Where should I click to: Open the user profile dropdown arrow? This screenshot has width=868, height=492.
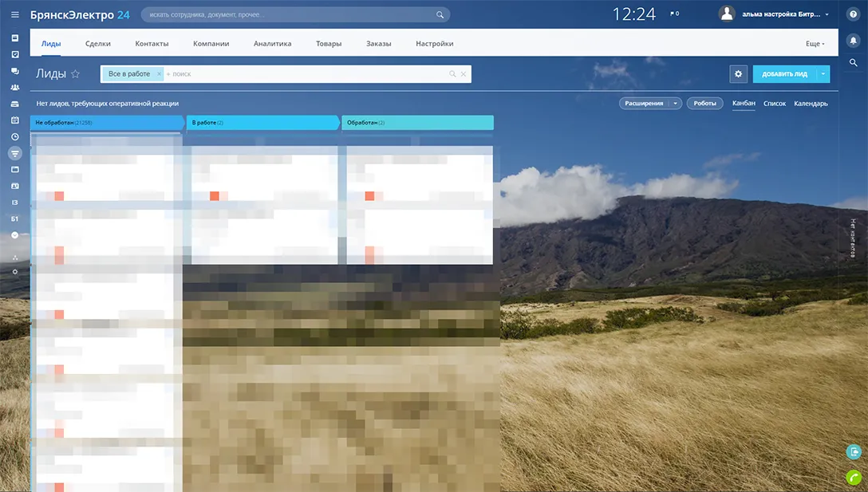(x=827, y=15)
